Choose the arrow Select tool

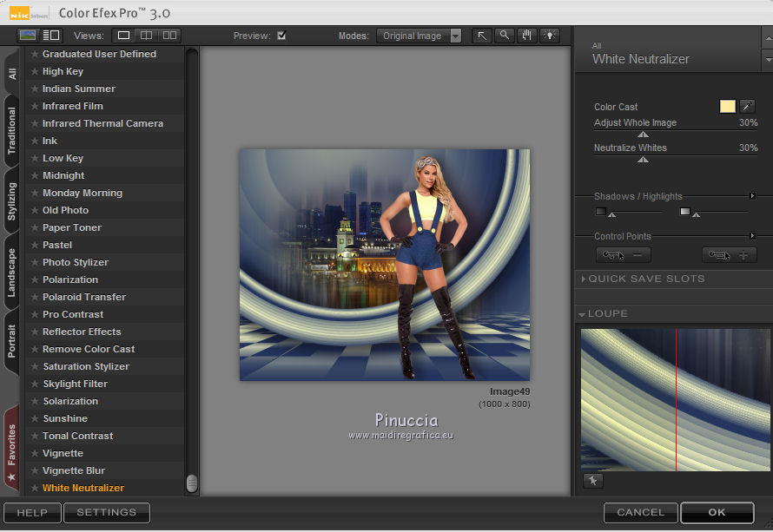click(x=482, y=36)
